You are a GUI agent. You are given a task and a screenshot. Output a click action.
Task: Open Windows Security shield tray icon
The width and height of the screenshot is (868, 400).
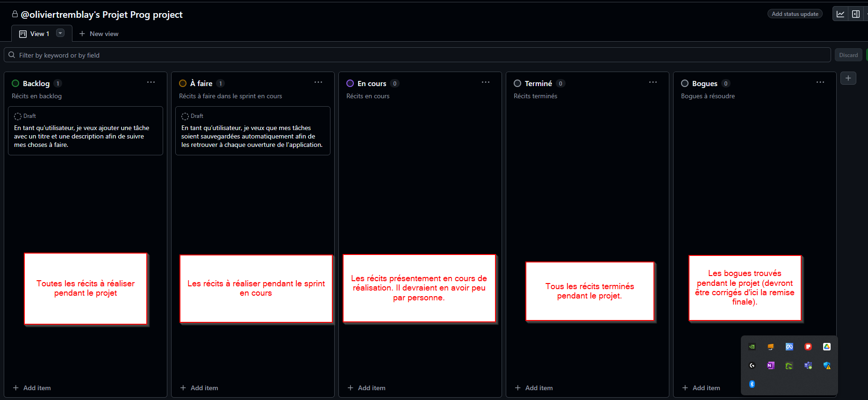tap(827, 365)
